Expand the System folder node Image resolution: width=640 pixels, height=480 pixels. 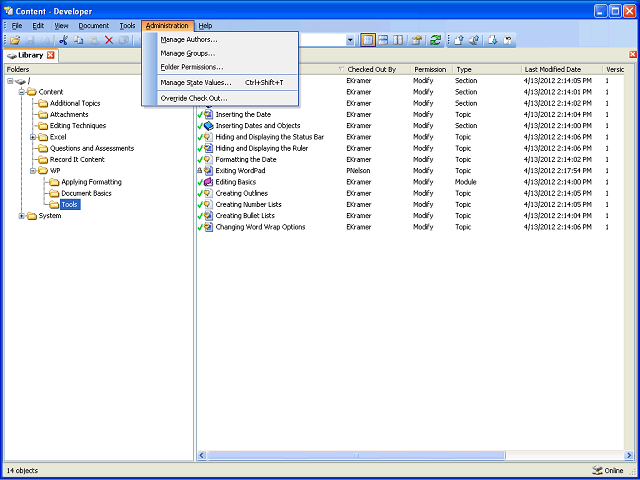click(x=22, y=216)
